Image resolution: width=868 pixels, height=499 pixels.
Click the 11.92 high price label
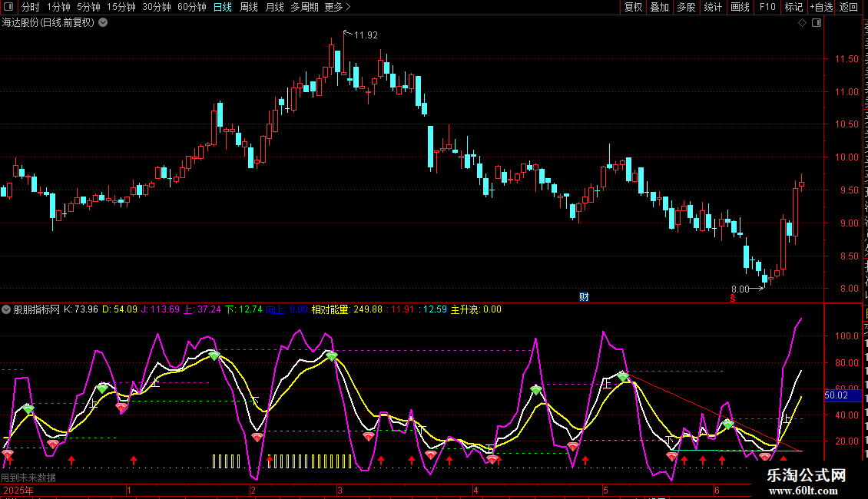(366, 35)
